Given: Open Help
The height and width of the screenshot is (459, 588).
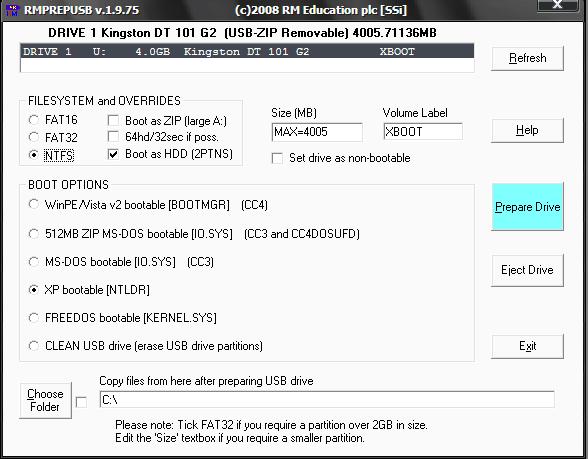Looking at the screenshot, I should coord(527,130).
